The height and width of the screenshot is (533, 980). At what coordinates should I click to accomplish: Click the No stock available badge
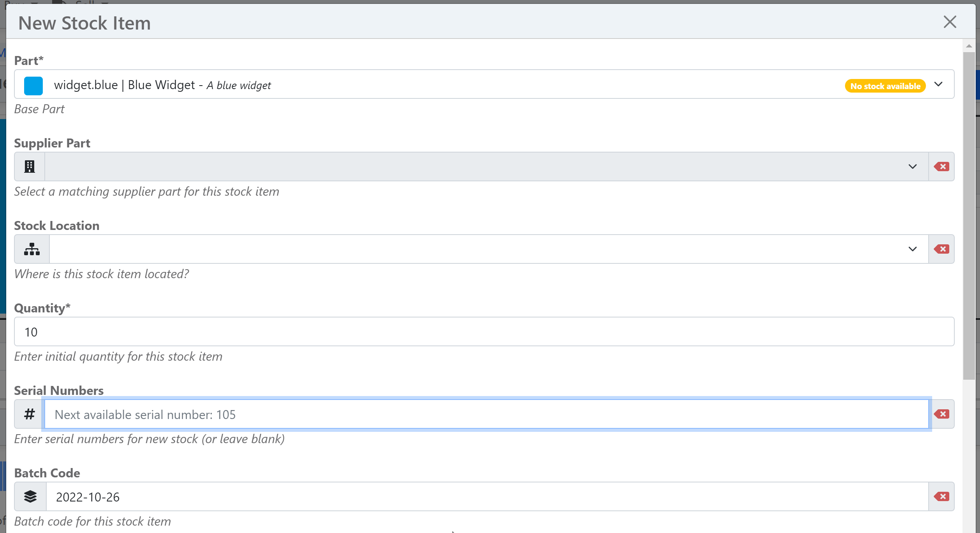tap(885, 86)
